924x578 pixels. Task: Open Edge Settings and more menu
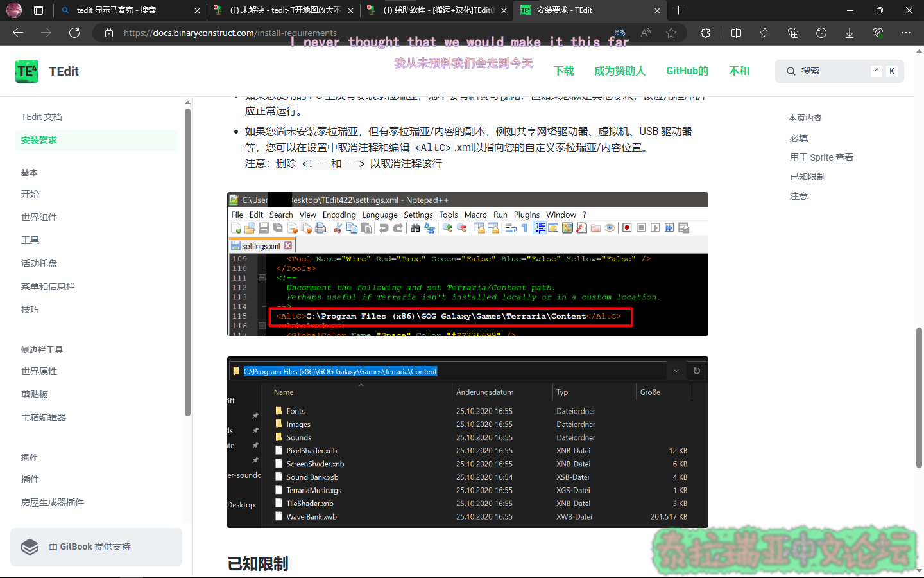click(906, 33)
